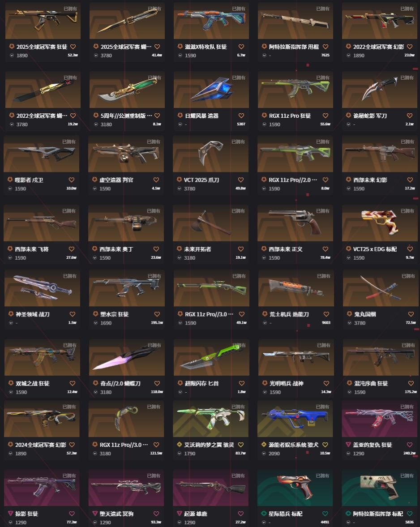This screenshot has height=527, width=420.
Task: Click the tier icon beside 西部未来 正义
Action: tap(264, 249)
